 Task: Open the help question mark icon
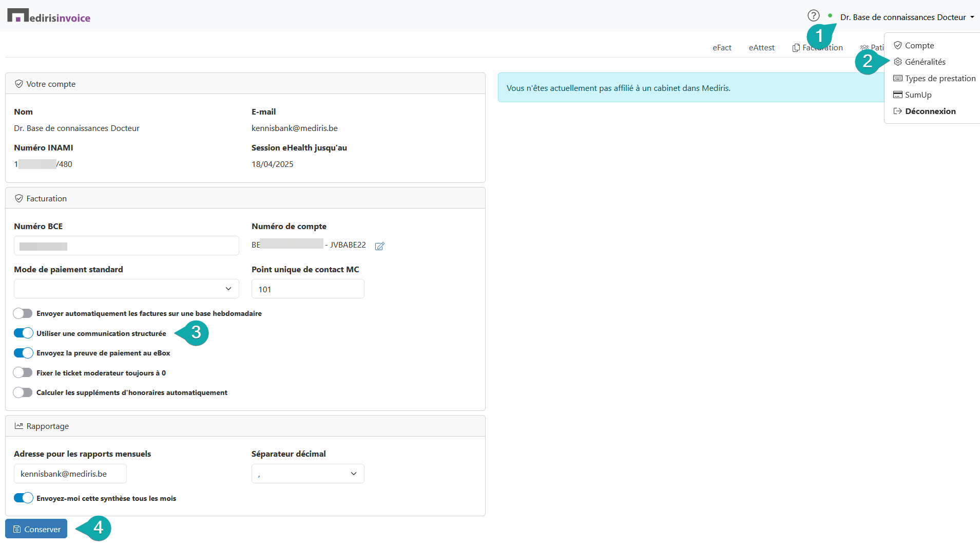(x=813, y=15)
